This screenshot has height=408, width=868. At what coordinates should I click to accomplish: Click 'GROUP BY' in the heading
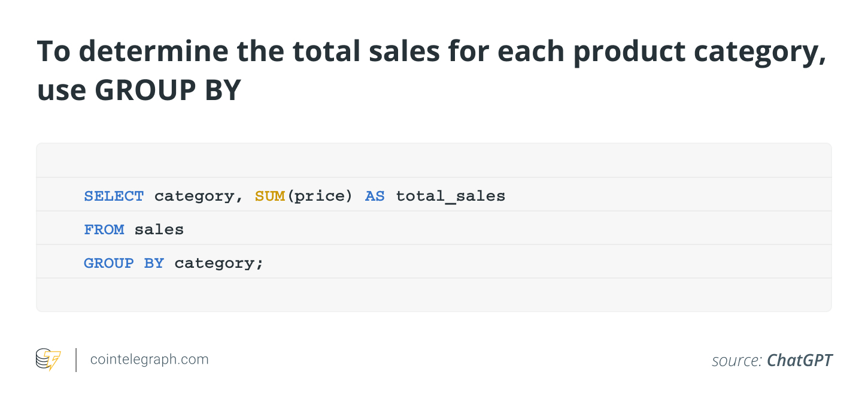168,90
